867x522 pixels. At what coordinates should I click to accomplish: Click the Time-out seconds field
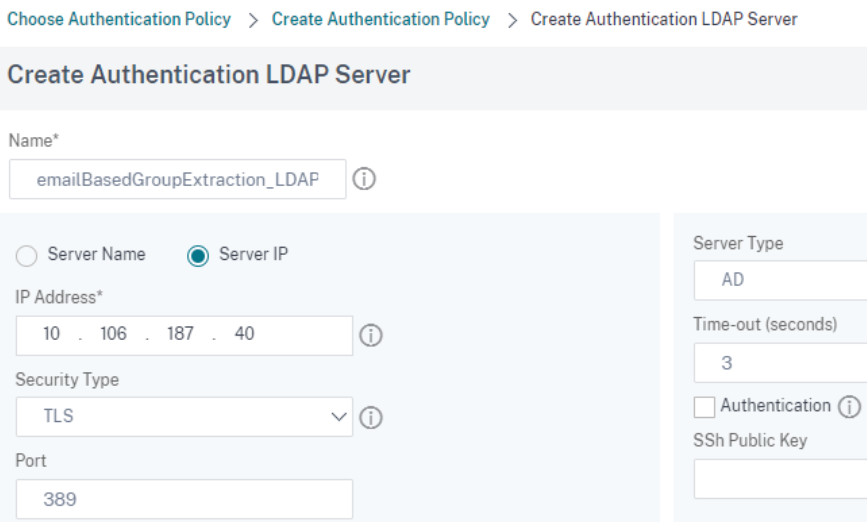coord(780,363)
